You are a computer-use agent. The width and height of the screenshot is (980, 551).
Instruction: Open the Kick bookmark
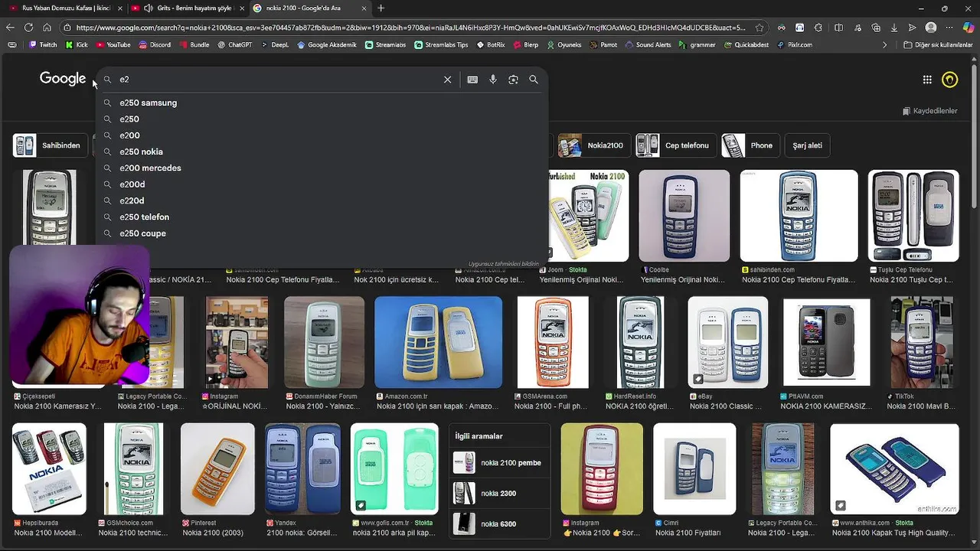[77, 45]
